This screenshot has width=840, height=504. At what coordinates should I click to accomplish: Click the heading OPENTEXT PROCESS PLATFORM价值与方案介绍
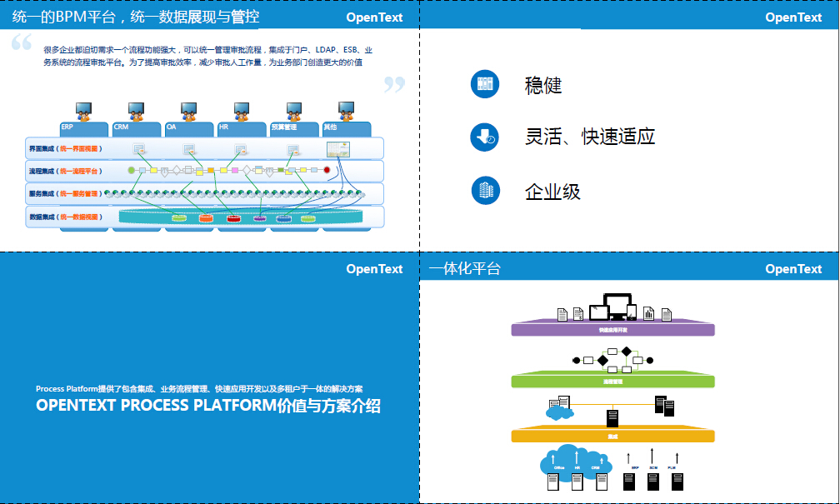208,406
